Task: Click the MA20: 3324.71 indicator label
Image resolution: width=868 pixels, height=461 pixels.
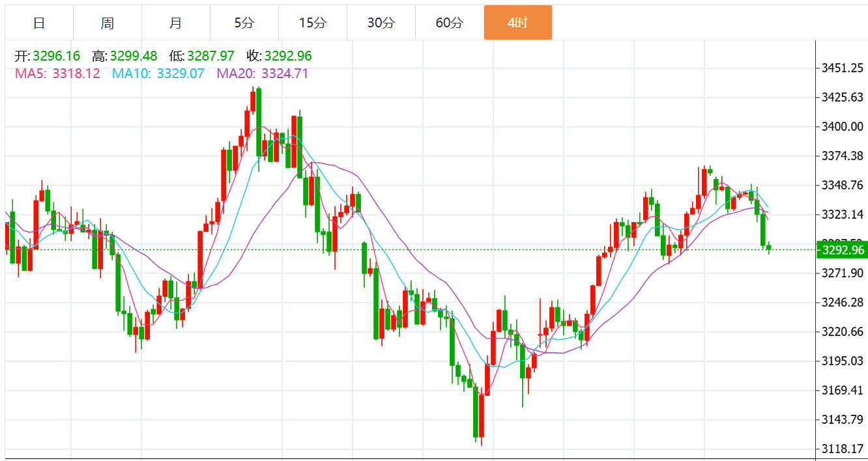Action: (x=263, y=74)
